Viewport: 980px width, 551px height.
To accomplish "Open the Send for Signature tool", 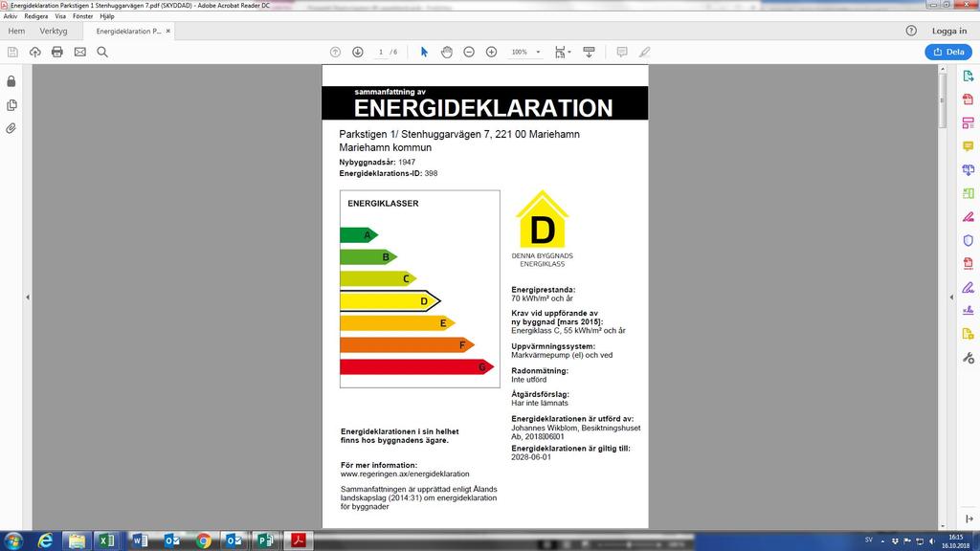I will (969, 311).
